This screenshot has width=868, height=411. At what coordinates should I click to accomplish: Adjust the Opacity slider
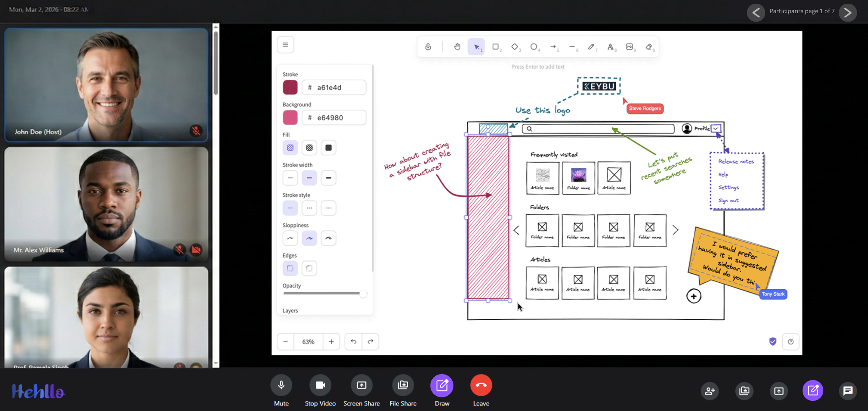(325, 294)
